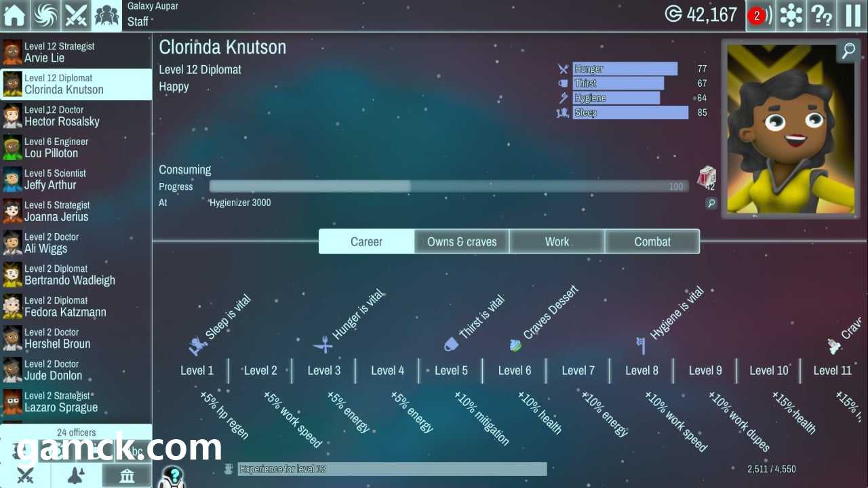Toggle the building filter in the officer list
Screen dimensions: 868x488
(x=127, y=475)
